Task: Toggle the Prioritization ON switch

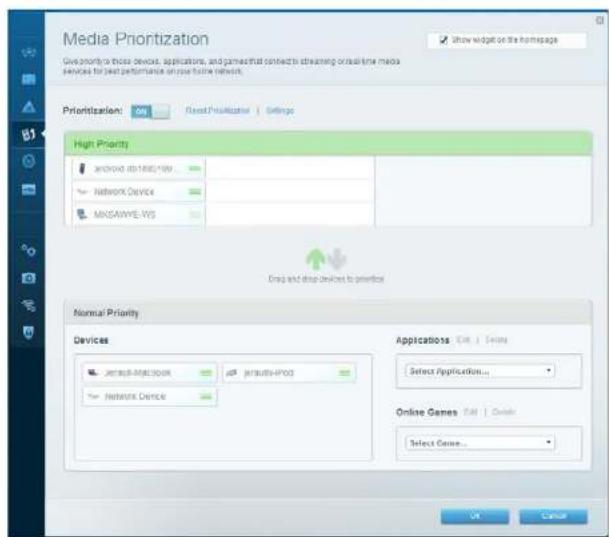Action: pyautogui.click(x=151, y=112)
